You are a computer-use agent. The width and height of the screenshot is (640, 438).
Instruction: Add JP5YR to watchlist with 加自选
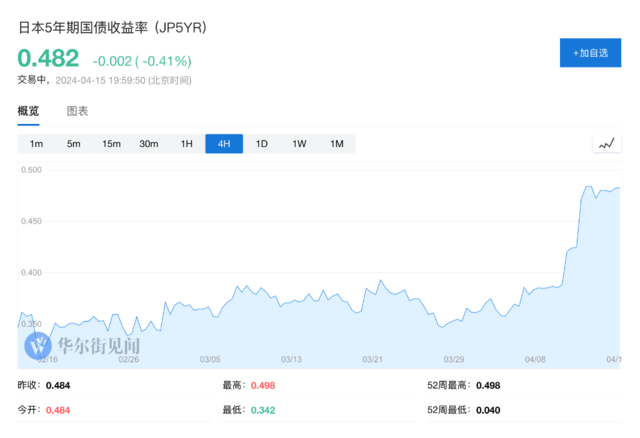(x=590, y=53)
